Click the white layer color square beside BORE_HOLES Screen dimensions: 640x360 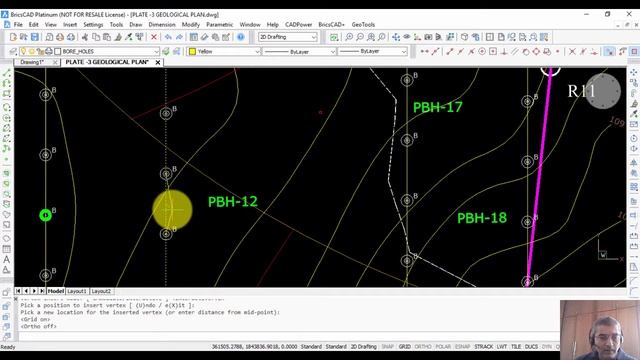coord(58,51)
